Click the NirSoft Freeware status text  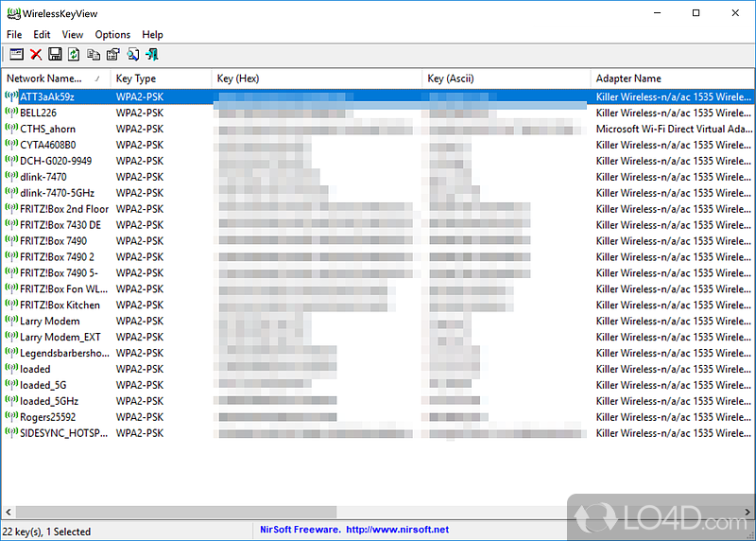(301, 530)
